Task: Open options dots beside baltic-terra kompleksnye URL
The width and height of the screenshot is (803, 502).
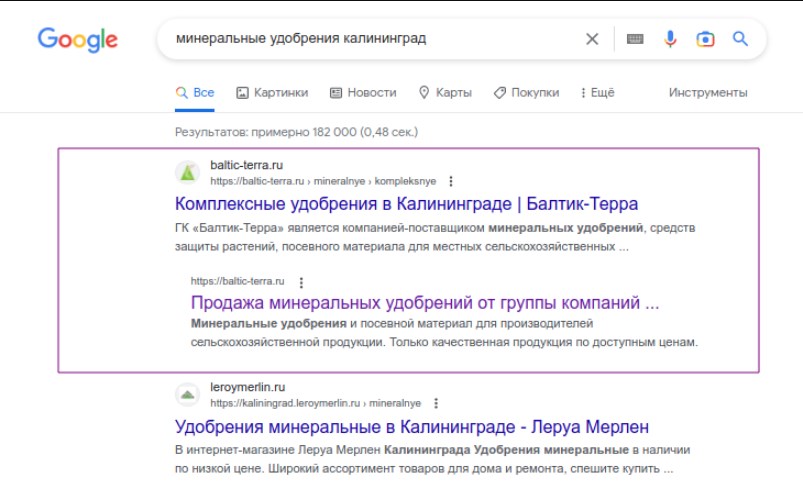Action: click(x=451, y=181)
